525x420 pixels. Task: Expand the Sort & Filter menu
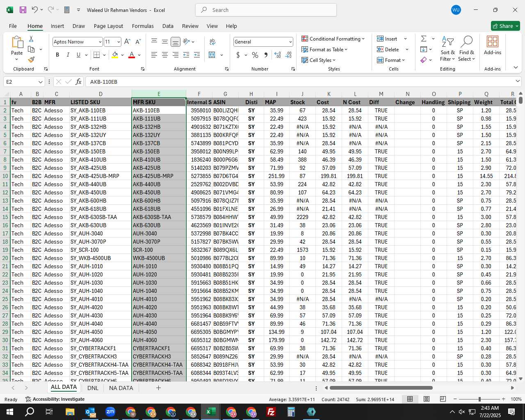click(x=447, y=48)
